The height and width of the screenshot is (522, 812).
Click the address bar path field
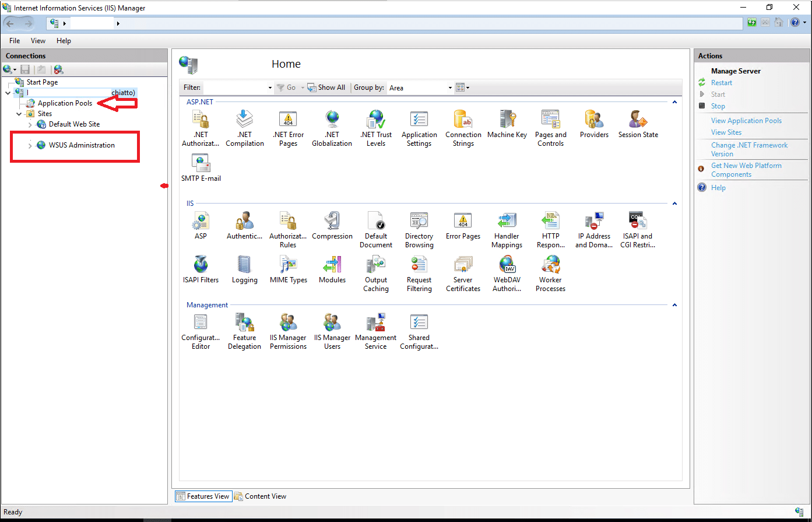click(396, 23)
